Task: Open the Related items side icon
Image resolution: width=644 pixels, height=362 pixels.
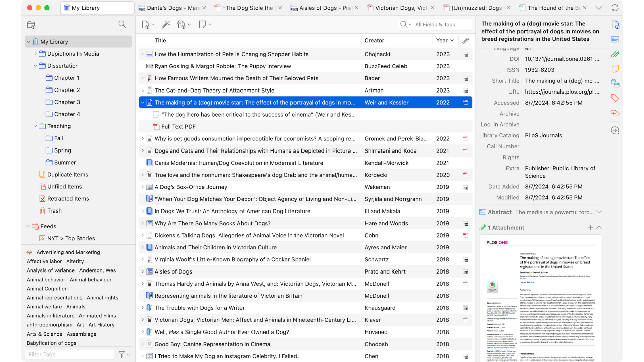Action: coord(615,113)
